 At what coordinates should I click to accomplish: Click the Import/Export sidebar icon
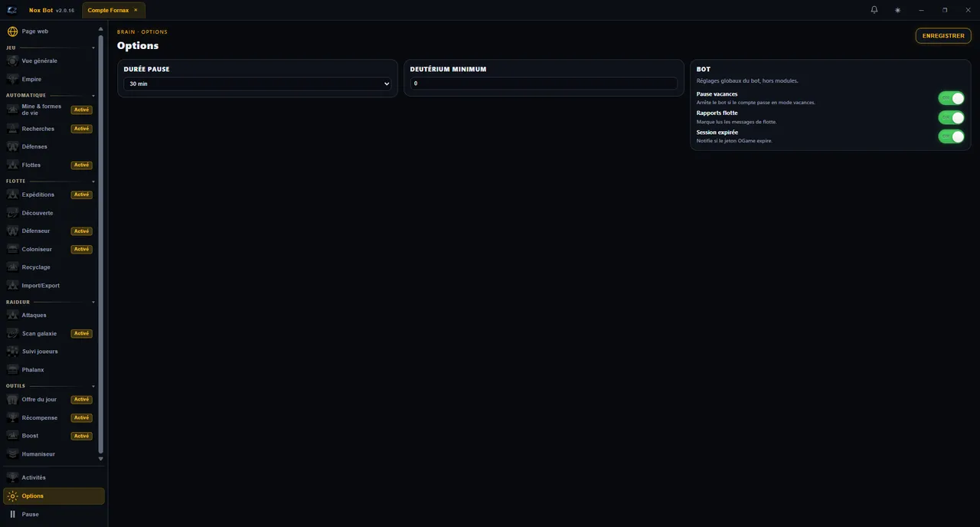pyautogui.click(x=12, y=286)
